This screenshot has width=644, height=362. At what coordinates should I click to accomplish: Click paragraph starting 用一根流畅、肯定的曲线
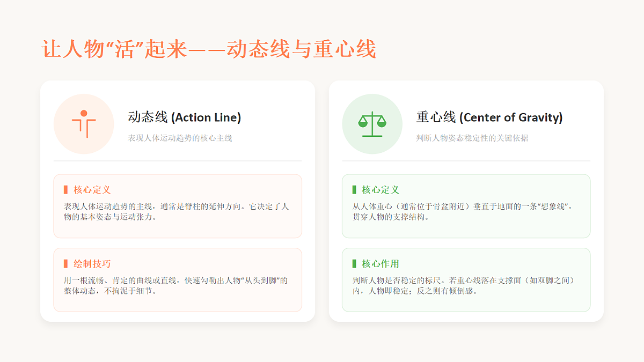tap(176, 286)
